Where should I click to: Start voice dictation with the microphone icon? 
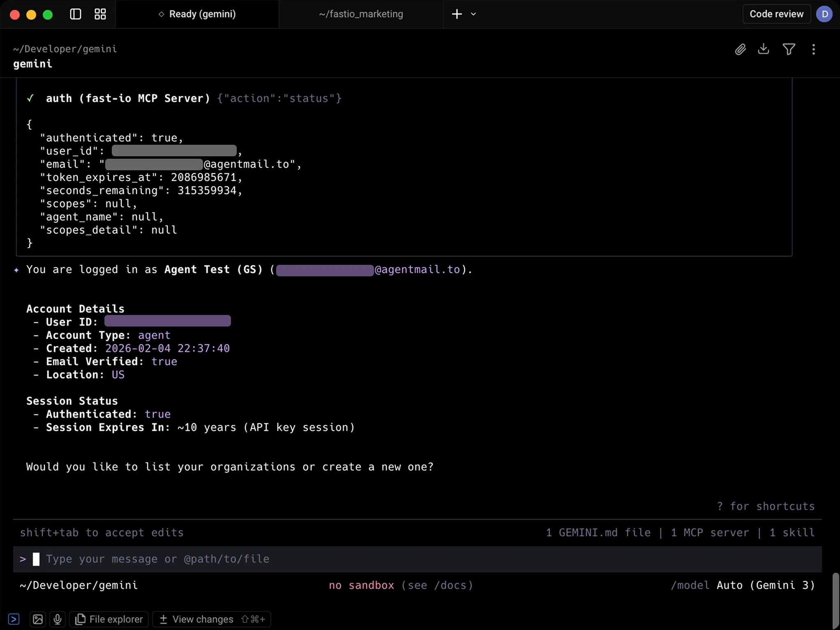point(57,619)
